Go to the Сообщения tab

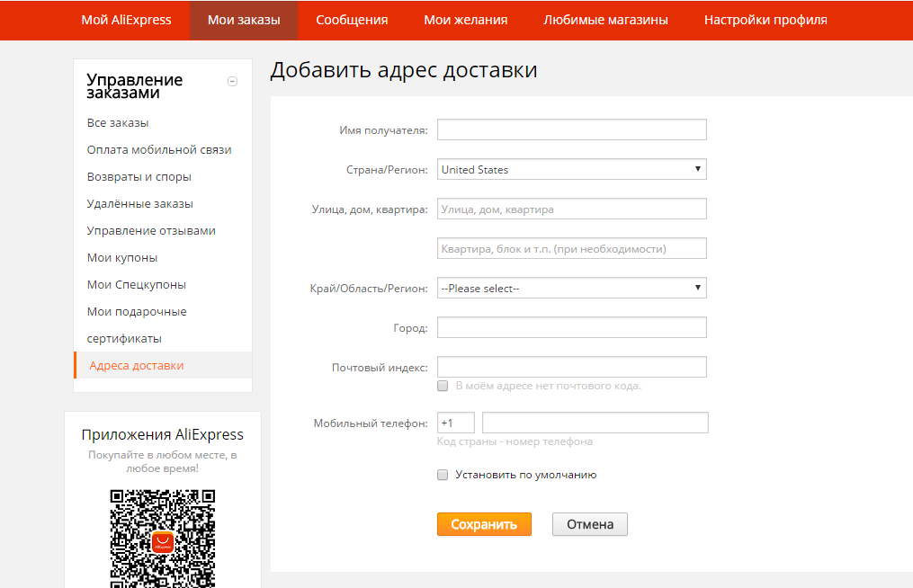352,20
